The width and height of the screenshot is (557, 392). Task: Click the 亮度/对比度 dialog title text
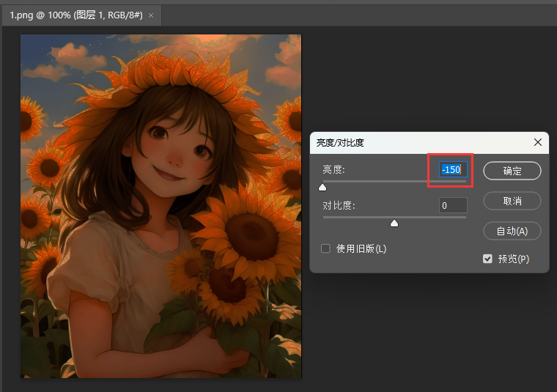coord(340,143)
